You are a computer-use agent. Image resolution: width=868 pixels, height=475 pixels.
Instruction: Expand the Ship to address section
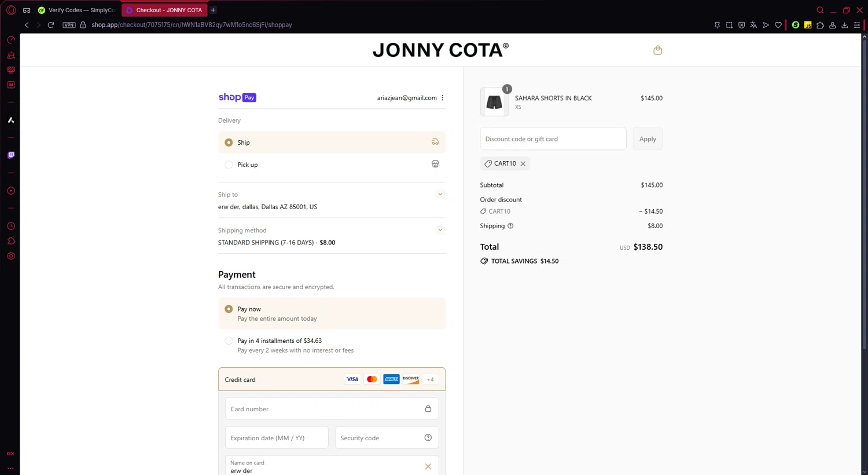pos(440,195)
